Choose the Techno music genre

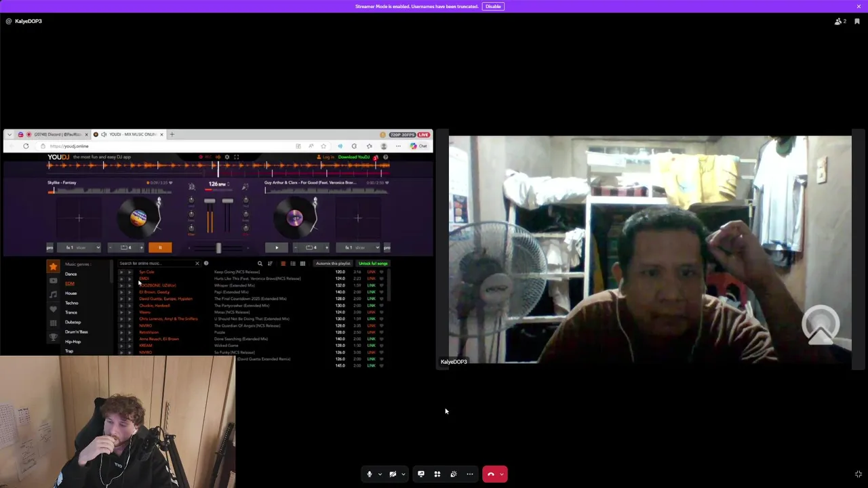(71, 303)
